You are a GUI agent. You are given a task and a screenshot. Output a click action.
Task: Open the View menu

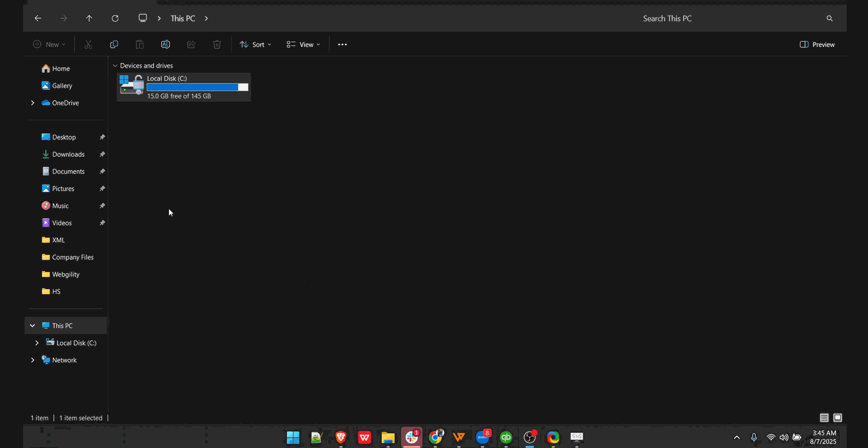[x=303, y=44]
